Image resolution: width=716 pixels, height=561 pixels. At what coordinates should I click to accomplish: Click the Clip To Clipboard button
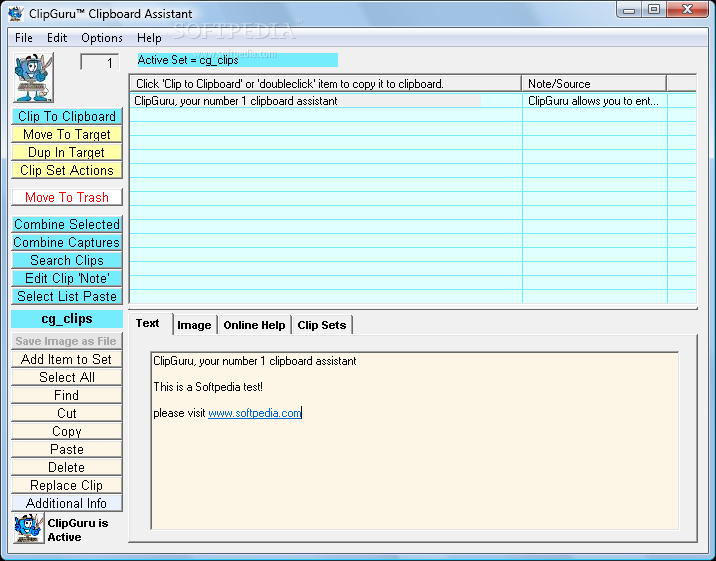point(67,116)
